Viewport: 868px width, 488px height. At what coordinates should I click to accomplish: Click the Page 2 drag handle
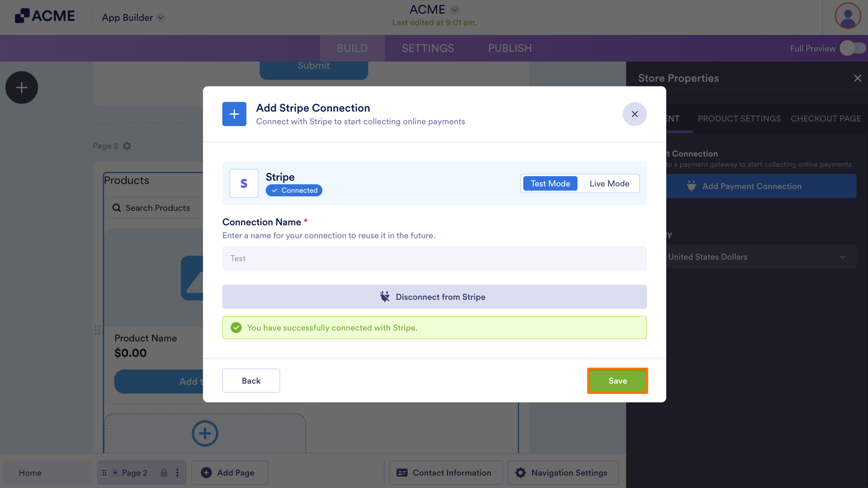[x=104, y=473]
